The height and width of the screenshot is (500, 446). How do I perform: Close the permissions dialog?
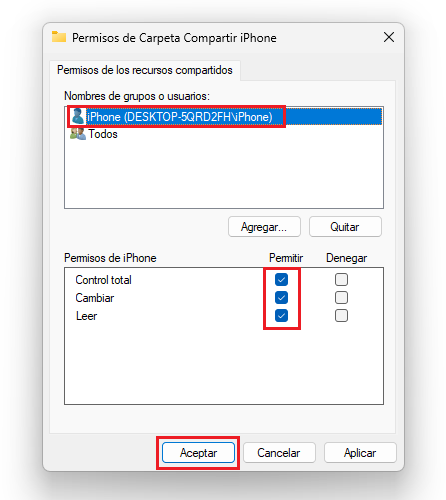[x=389, y=37]
